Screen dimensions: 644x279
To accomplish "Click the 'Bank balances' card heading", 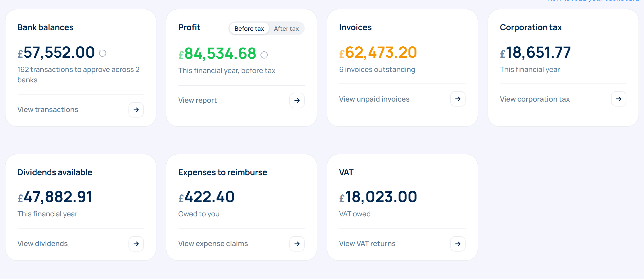I will click(46, 27).
